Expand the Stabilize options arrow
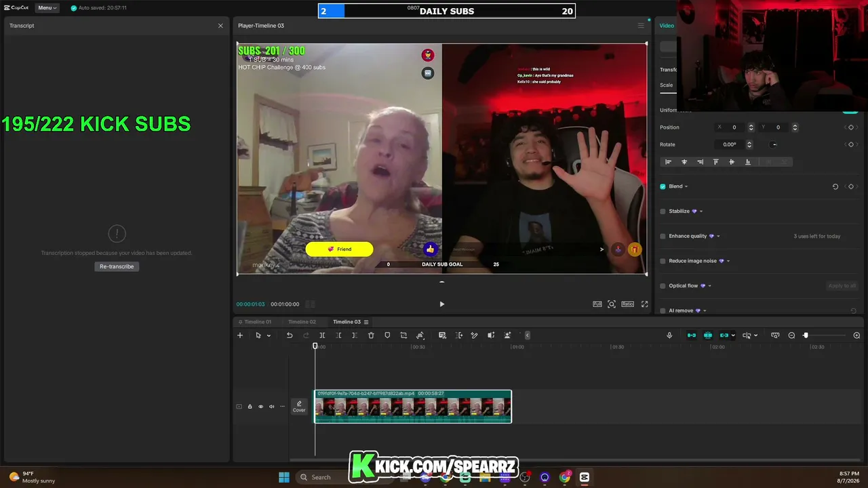Screen dimensions: 868x488 [701, 211]
